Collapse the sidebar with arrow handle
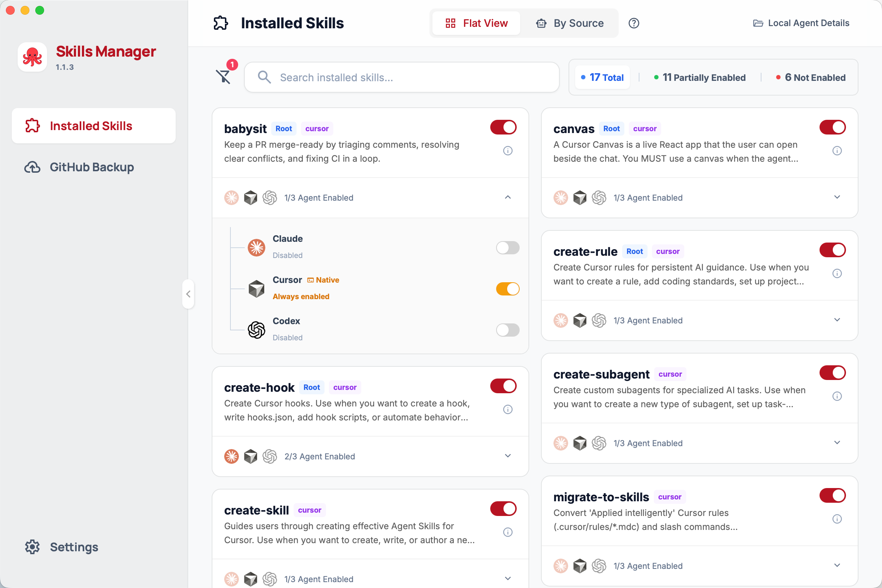 [x=188, y=294]
